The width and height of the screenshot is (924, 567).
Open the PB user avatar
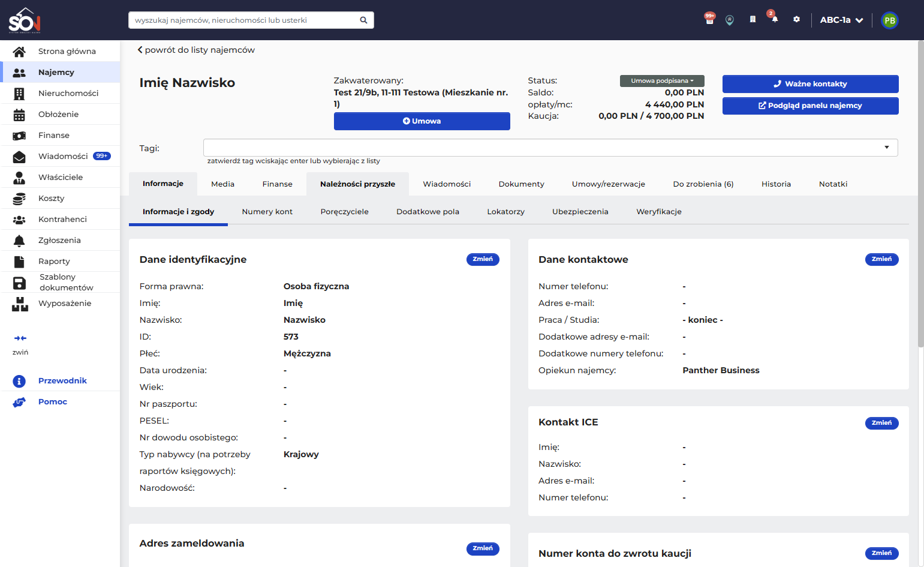[x=889, y=20]
